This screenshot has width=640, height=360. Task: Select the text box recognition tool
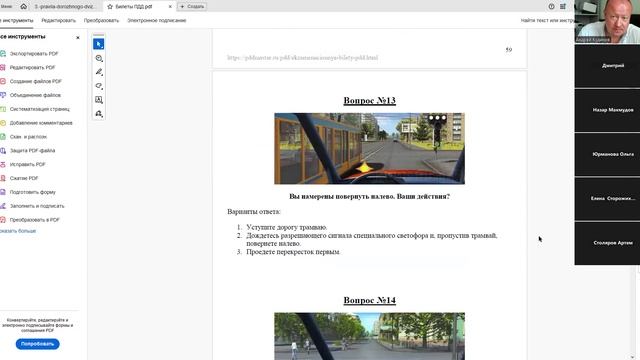click(99, 100)
